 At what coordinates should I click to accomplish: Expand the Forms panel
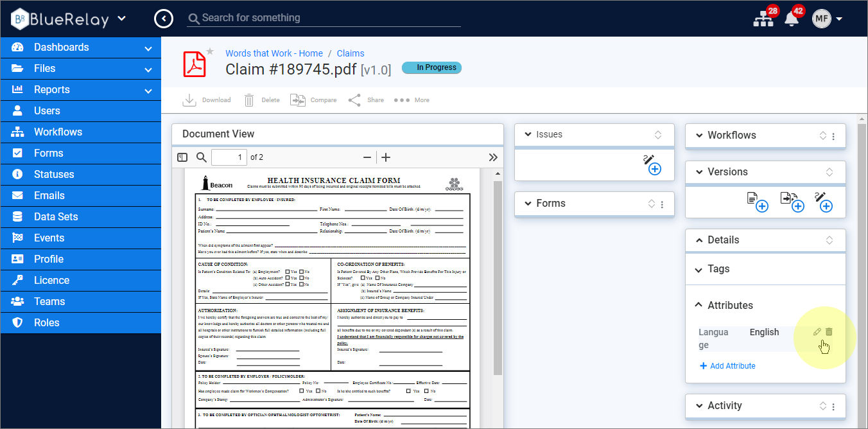pyautogui.click(x=528, y=204)
